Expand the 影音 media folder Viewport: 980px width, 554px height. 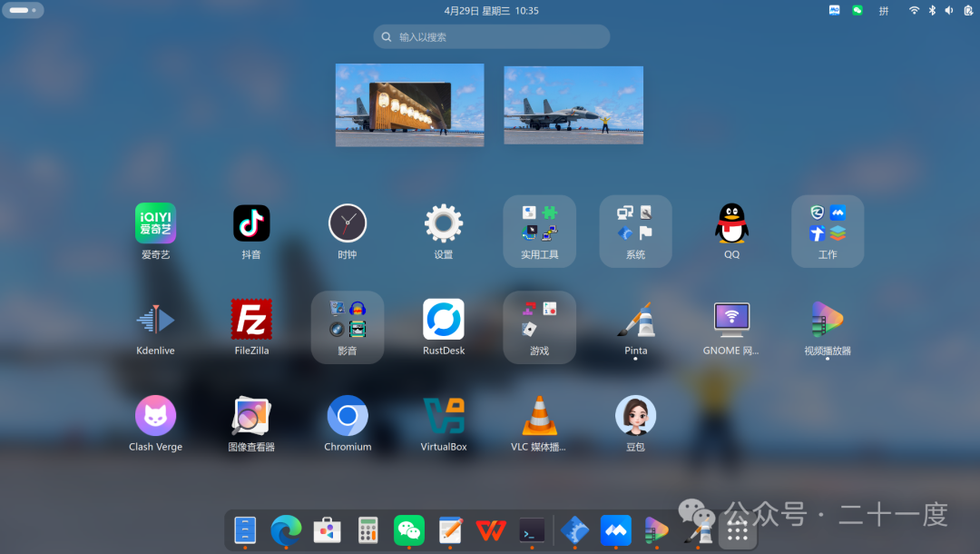pos(348,327)
